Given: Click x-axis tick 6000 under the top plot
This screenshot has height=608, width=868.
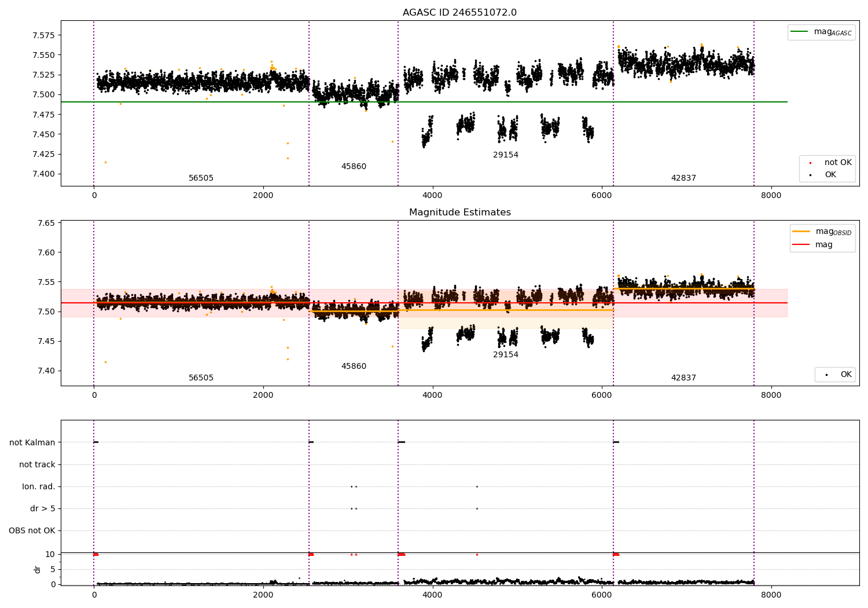Looking at the screenshot, I should 602,196.
